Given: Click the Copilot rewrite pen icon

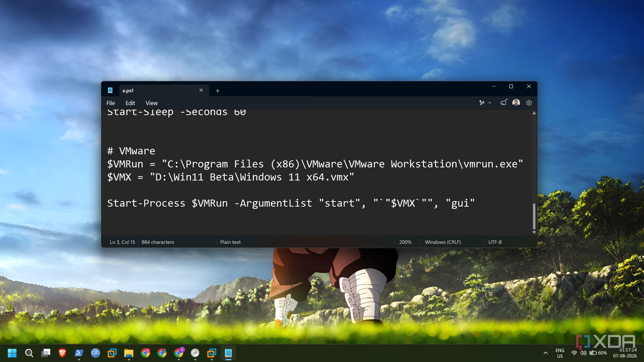Looking at the screenshot, I should click(482, 103).
